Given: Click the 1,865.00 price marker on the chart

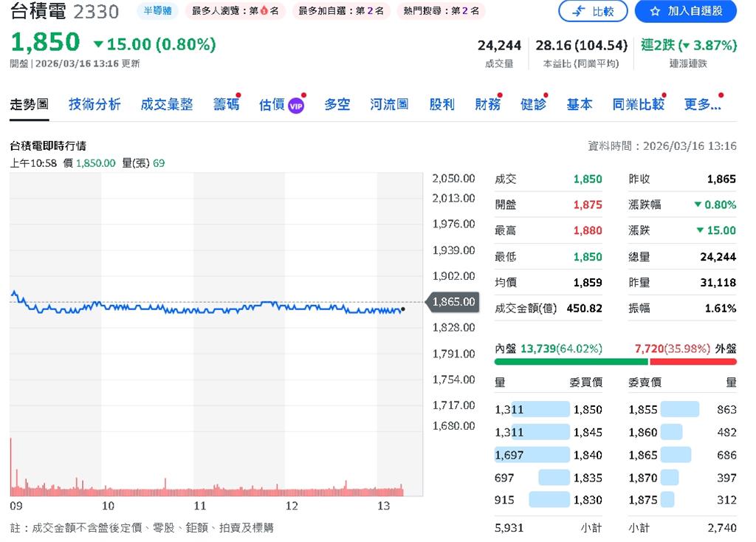Looking at the screenshot, I should [x=452, y=302].
